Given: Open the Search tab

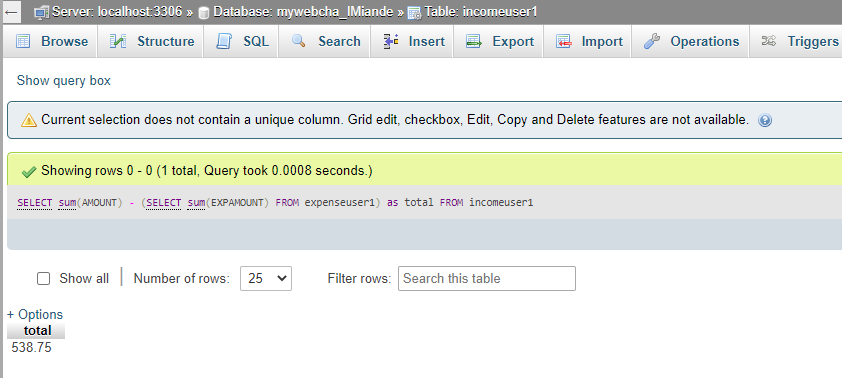Looking at the screenshot, I should pos(325,41).
